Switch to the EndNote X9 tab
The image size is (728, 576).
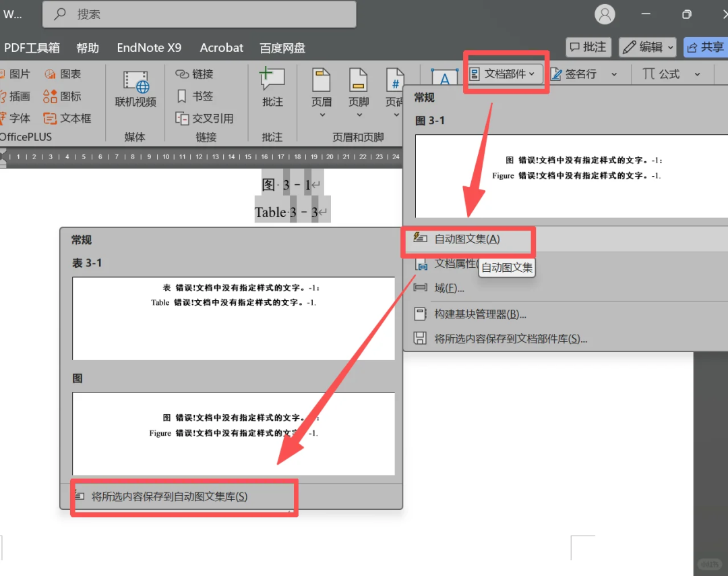click(149, 48)
